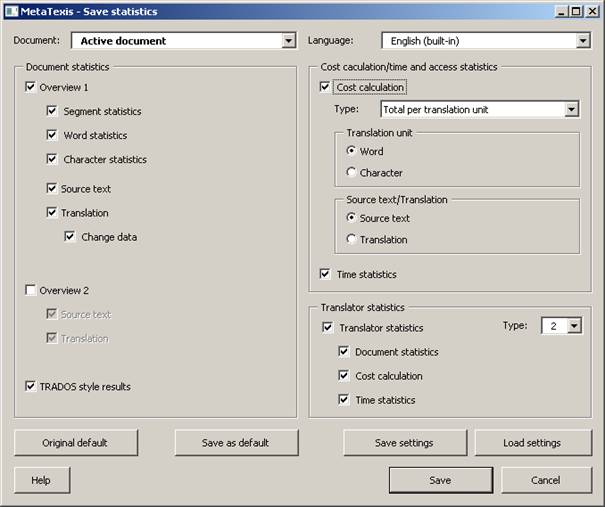Toggle the Cost calculation checkbox at top
The image size is (605, 507).
click(325, 87)
